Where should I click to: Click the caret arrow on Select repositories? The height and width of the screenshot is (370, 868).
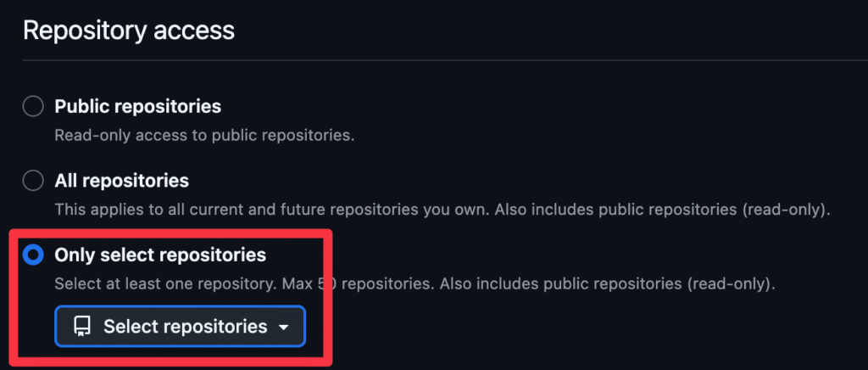(x=283, y=328)
